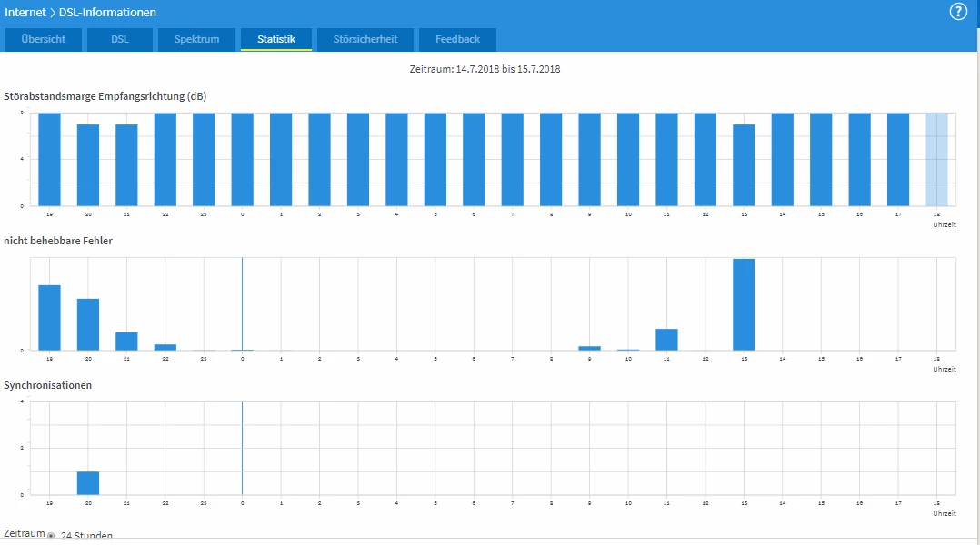
Task: Click the light-blue hour 18 bar in Störabstandsmarge chart
Action: pyautogui.click(x=937, y=159)
